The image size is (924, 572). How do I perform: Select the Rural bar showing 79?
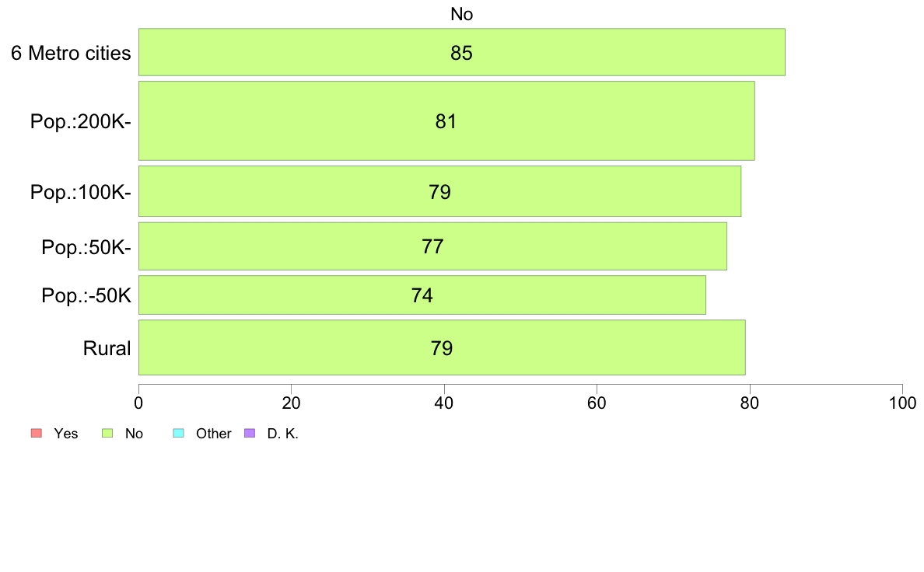point(441,347)
